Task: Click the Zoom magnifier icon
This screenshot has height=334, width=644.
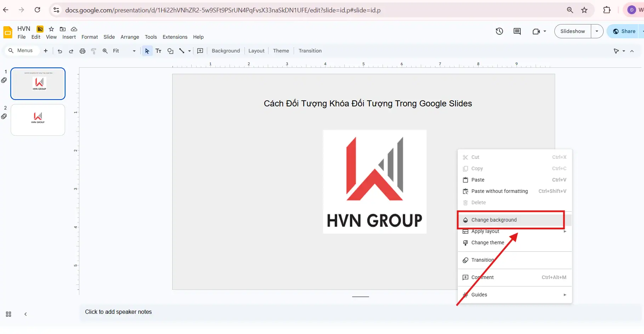Action: [x=105, y=51]
